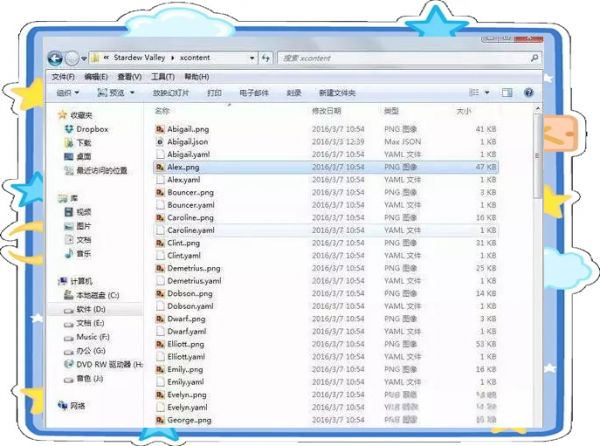Open the view options dropdown arrow

click(487, 93)
